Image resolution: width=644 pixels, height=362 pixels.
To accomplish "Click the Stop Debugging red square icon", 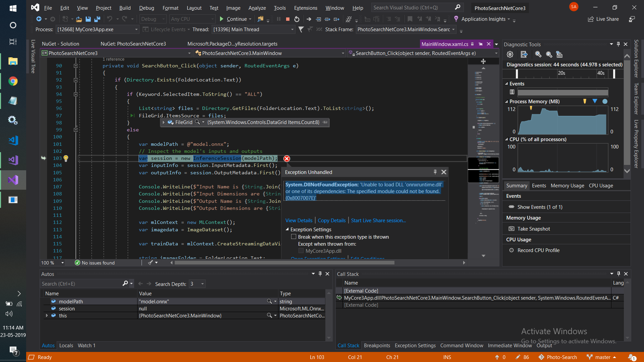I will tap(287, 19).
